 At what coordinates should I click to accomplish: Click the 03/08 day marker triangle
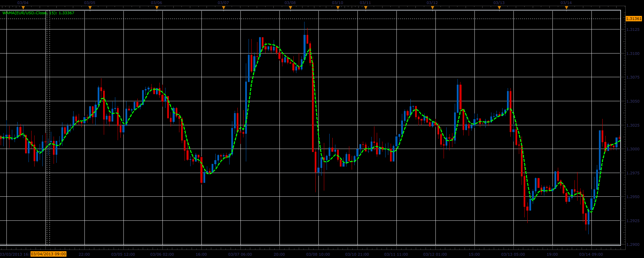coord(290,7)
